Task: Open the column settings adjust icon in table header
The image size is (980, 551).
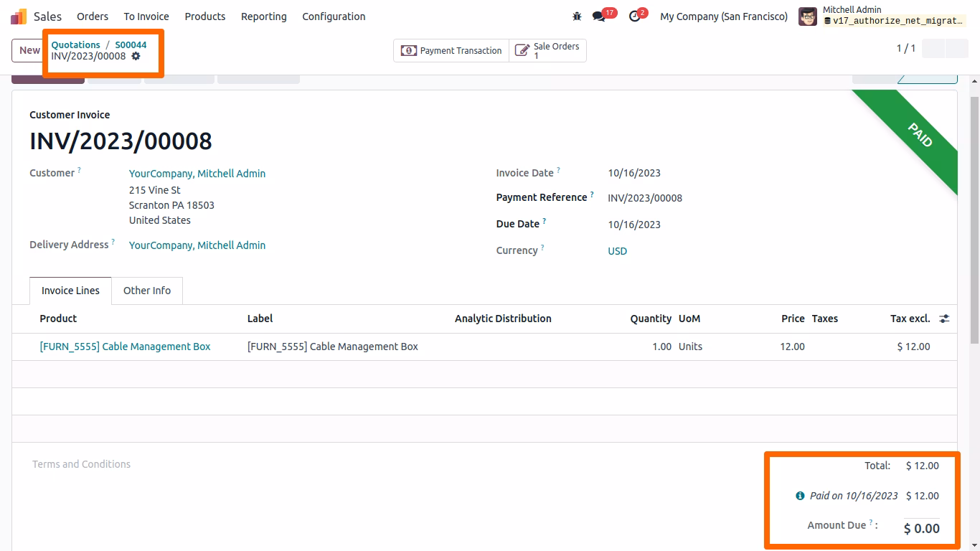Action: (944, 319)
